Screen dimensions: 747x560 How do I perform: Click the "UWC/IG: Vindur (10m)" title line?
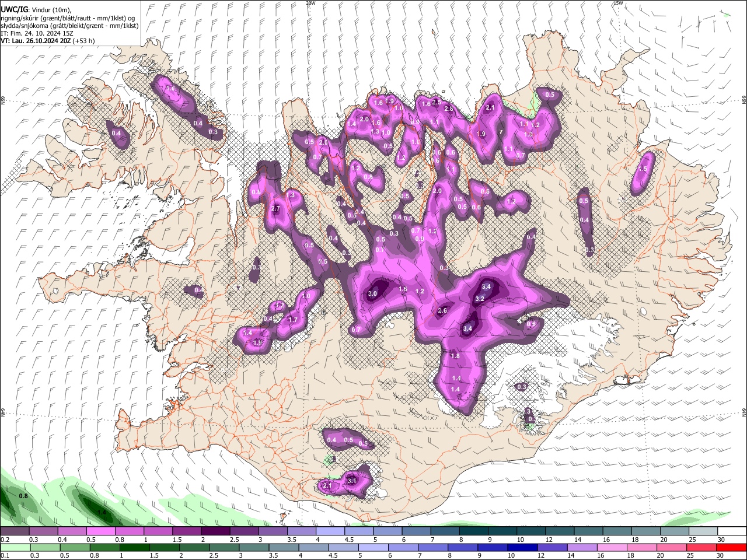pyautogui.click(x=36, y=9)
